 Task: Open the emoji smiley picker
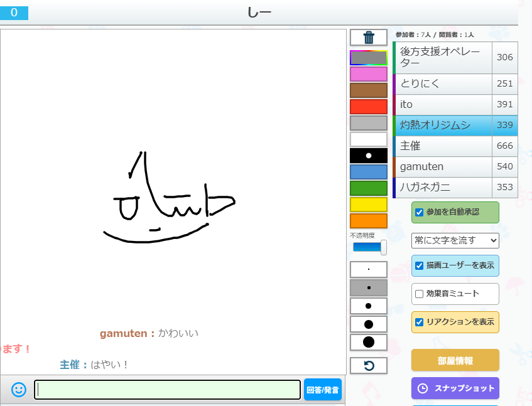pos(19,390)
